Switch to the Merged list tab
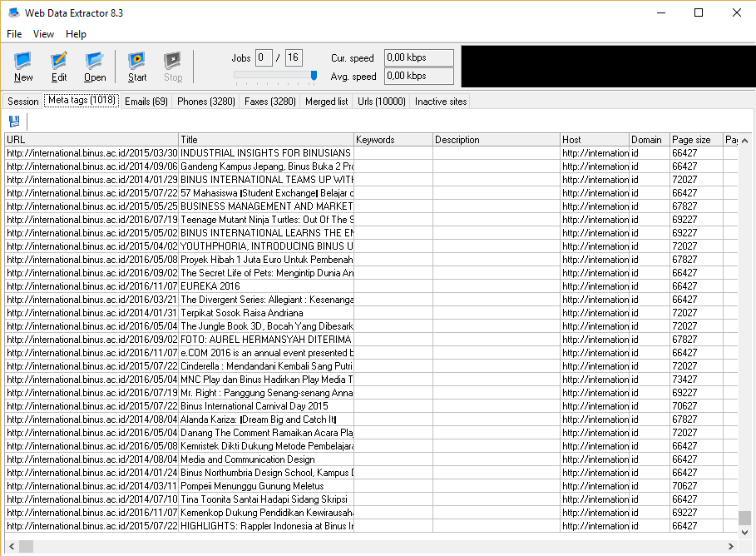The image size is (756, 556). (326, 102)
